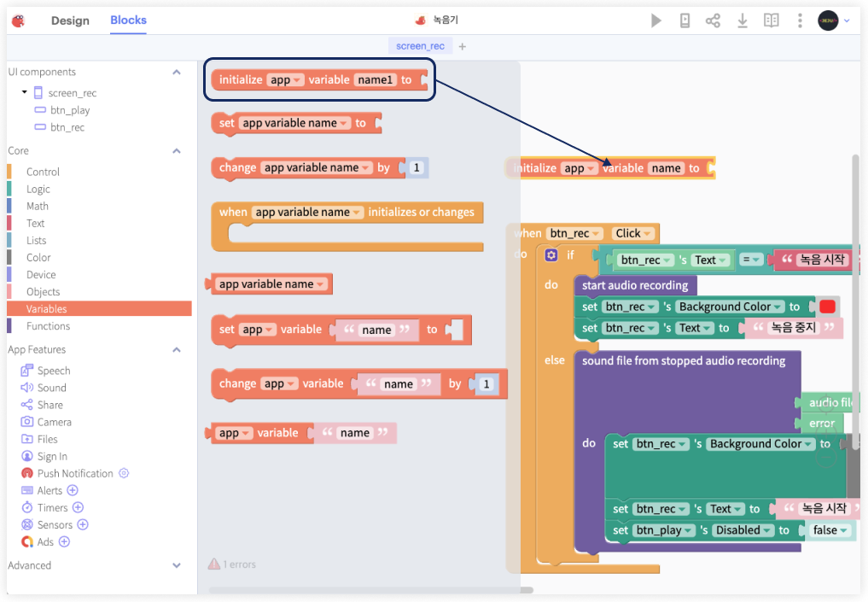Add an Ads component with its plus icon

click(64, 541)
